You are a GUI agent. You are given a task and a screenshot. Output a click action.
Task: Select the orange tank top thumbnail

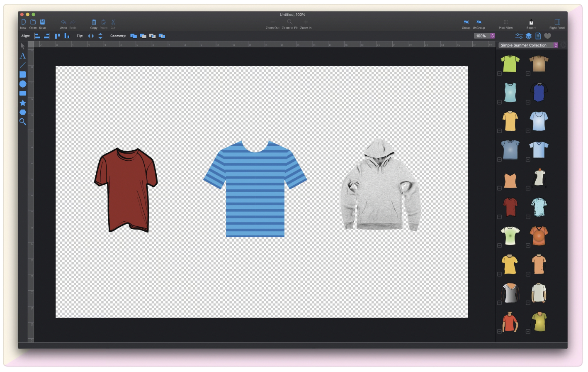pyautogui.click(x=510, y=181)
